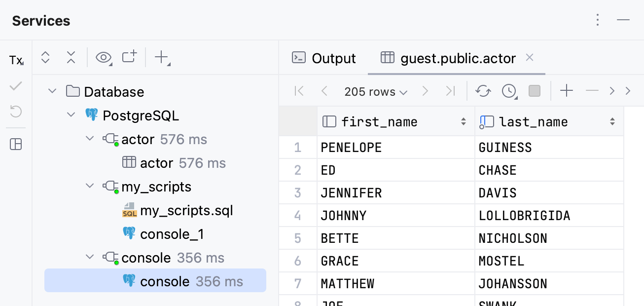Viewport: 644px width, 306px height.
Task: Open a new query console with the console icon
Action: click(129, 57)
